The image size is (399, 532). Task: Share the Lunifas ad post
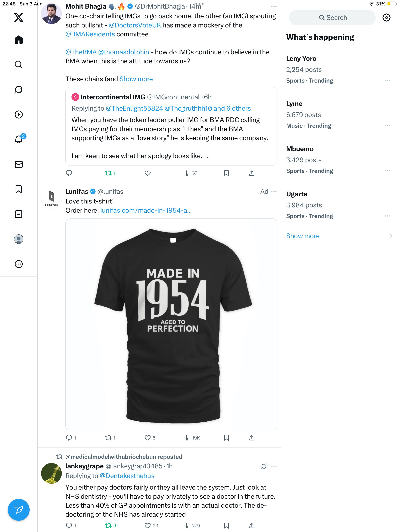tap(252, 438)
